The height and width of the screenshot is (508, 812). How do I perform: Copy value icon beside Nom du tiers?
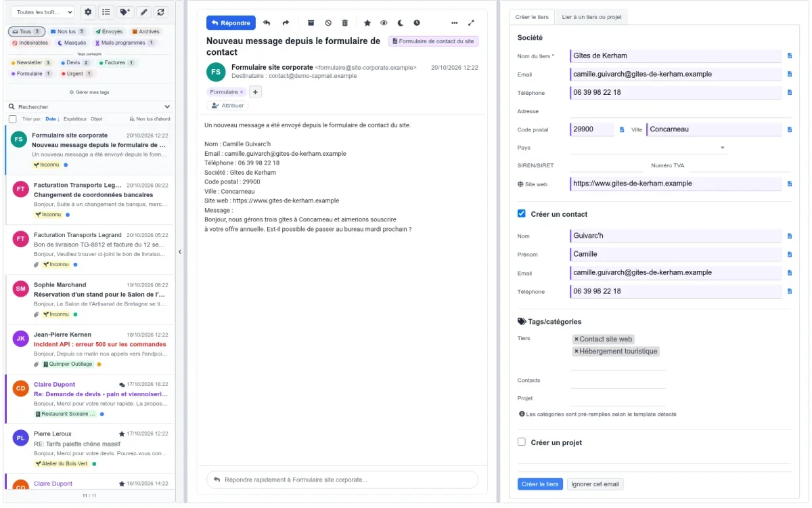(x=789, y=56)
